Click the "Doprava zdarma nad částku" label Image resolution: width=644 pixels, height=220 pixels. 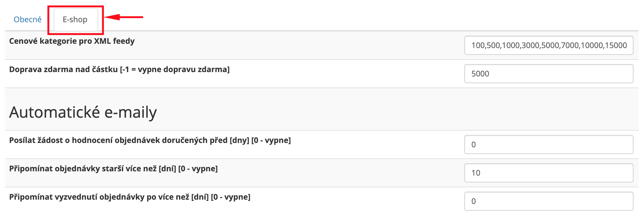tap(63, 69)
